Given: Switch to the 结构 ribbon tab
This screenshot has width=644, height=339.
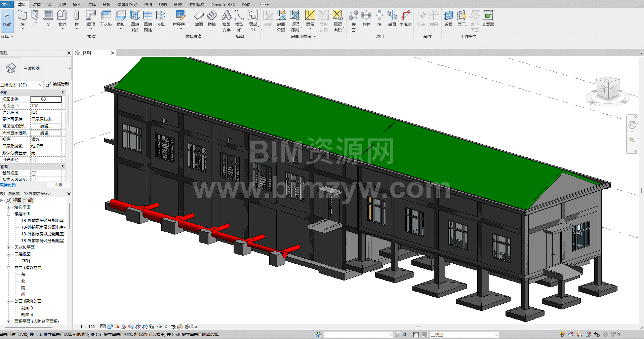Looking at the screenshot, I should [x=37, y=4].
